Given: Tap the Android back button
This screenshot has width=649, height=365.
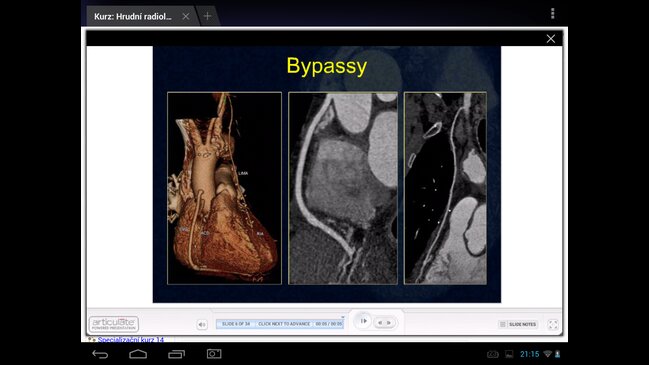Looking at the screenshot, I should point(100,354).
